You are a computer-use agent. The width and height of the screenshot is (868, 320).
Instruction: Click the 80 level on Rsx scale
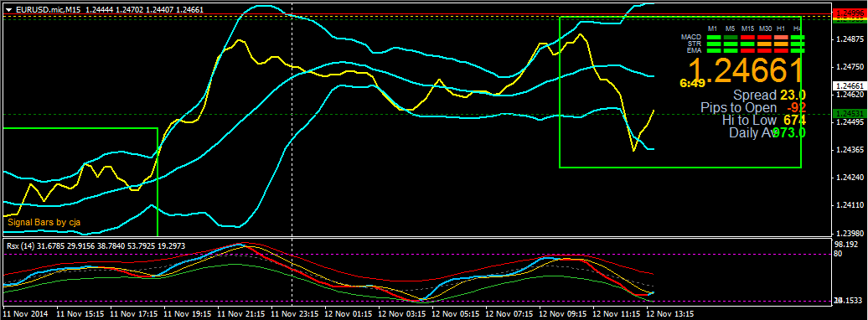tap(838, 254)
